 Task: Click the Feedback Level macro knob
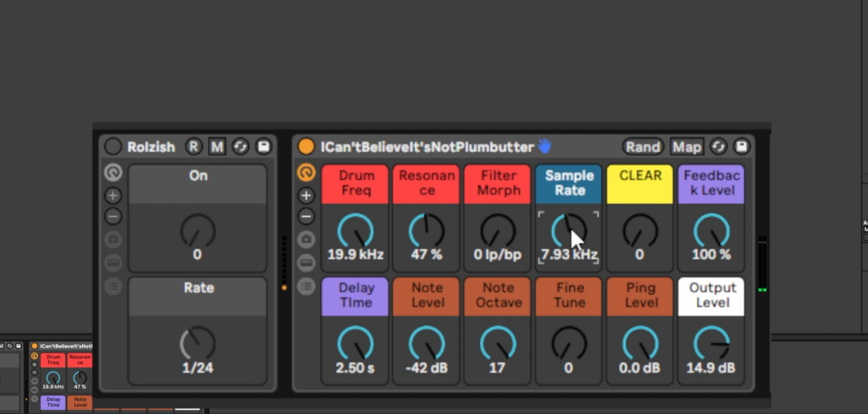pyautogui.click(x=712, y=231)
